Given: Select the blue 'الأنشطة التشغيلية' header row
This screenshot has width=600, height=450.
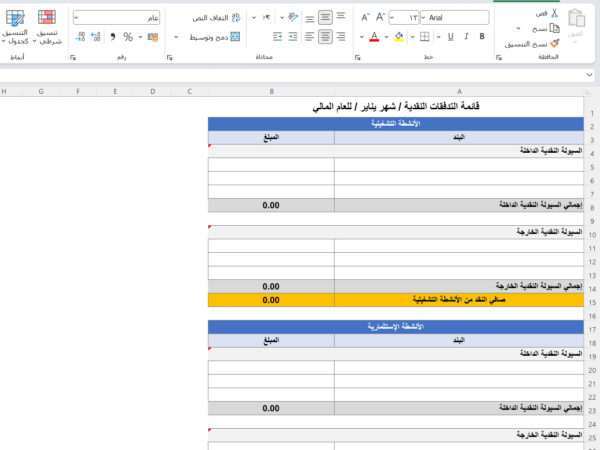Looking at the screenshot, I should click(396, 124).
